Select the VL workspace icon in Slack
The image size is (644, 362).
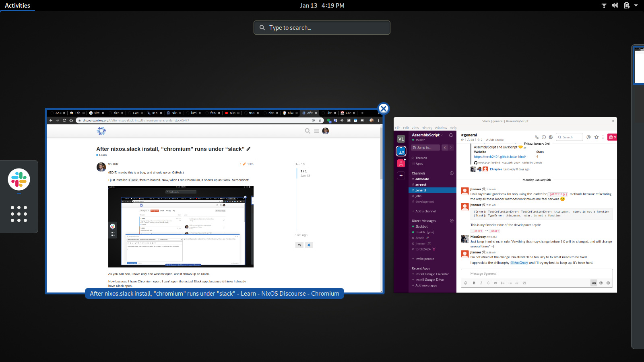[x=401, y=139]
